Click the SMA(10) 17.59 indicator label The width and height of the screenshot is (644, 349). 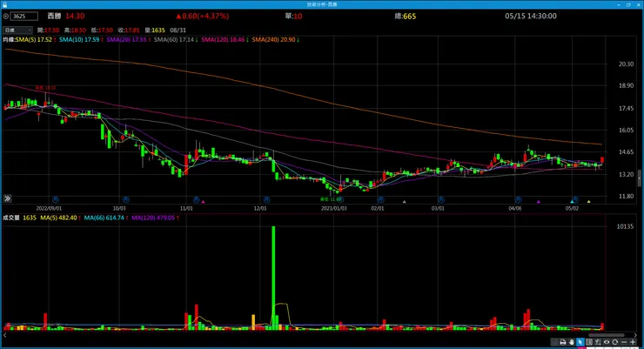(x=79, y=39)
